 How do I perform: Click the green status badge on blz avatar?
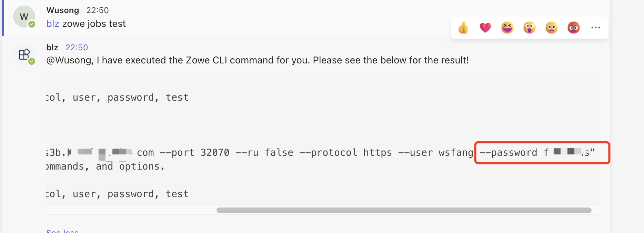coord(32,62)
